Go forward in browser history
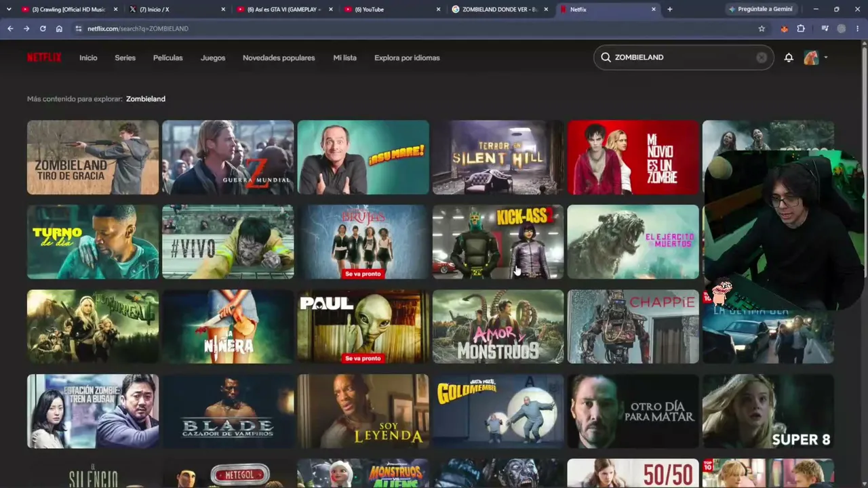Screen dimensions: 868x488 point(26,28)
